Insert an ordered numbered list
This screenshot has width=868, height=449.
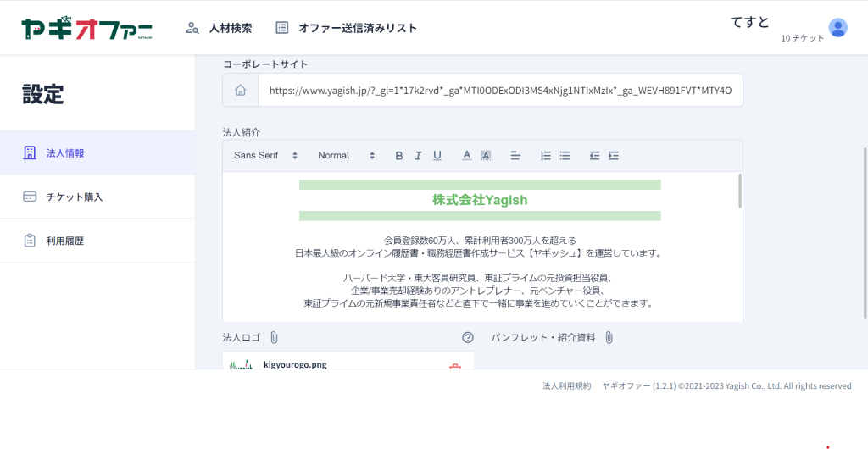pyautogui.click(x=546, y=156)
